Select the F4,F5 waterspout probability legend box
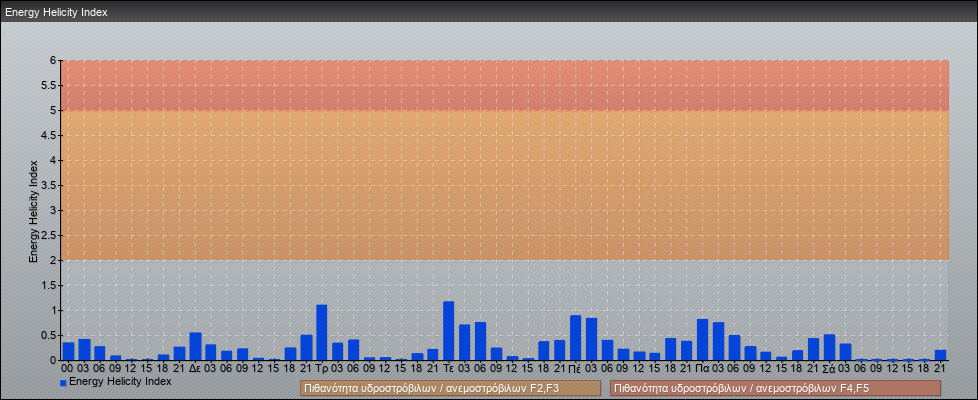 tap(775, 388)
